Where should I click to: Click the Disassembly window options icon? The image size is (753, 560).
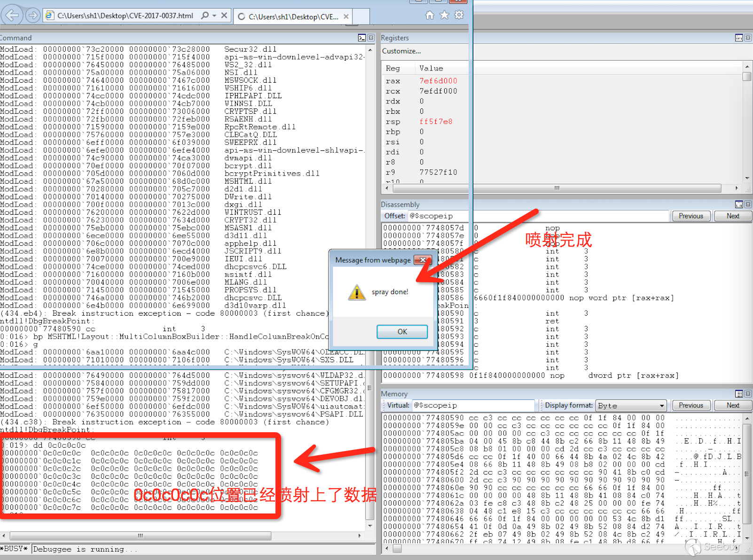click(739, 204)
